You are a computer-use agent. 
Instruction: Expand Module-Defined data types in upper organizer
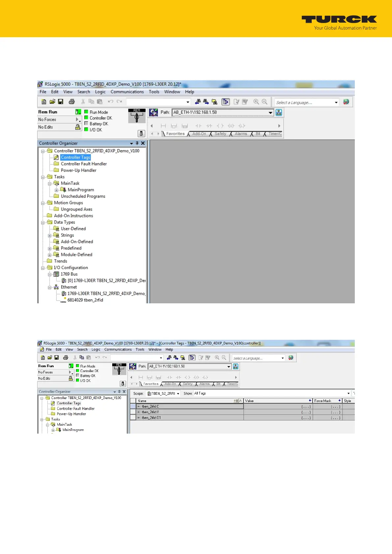pos(50,255)
